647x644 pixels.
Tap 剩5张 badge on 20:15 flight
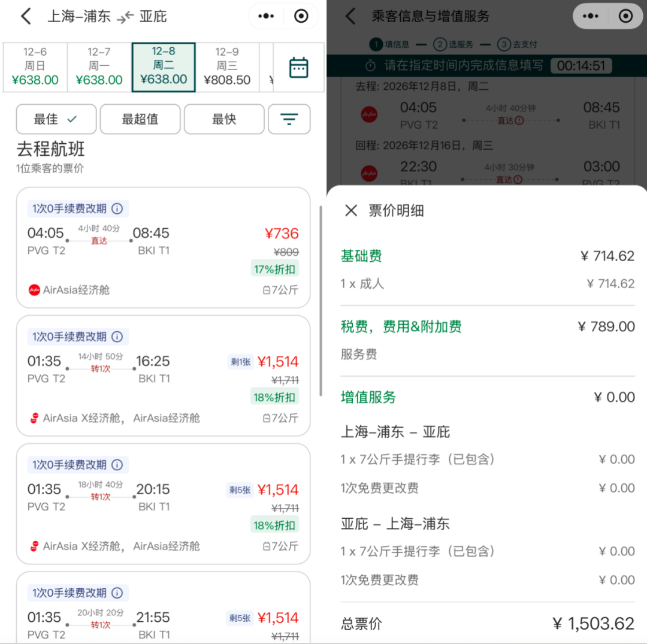tap(240, 490)
